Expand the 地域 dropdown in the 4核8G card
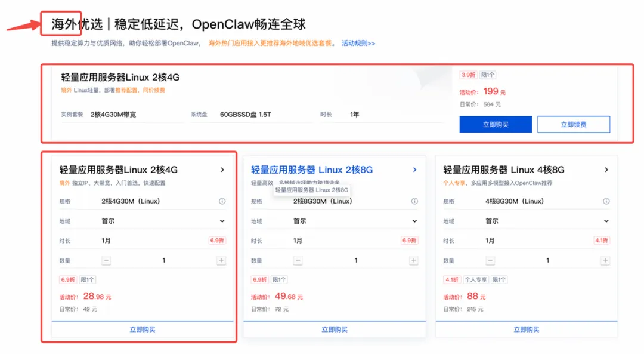The width and height of the screenshot is (644, 354). point(606,221)
